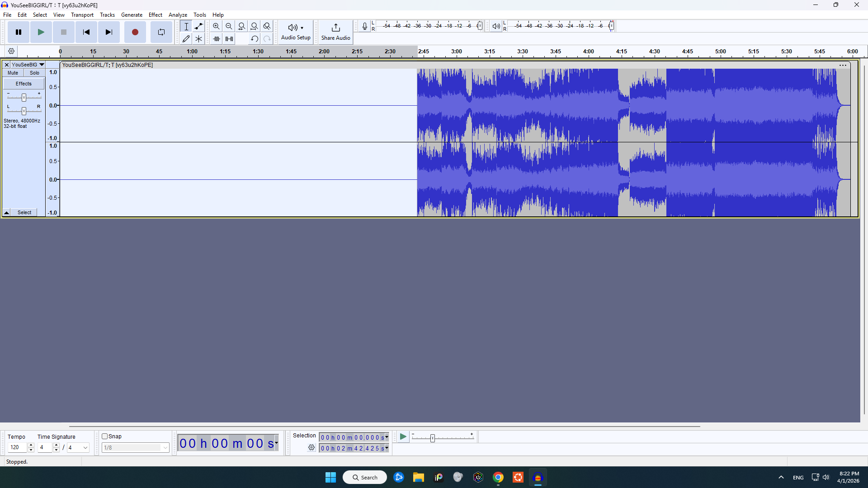Click the Zoom In tool
Image resolution: width=868 pixels, height=488 pixels.
click(x=216, y=26)
